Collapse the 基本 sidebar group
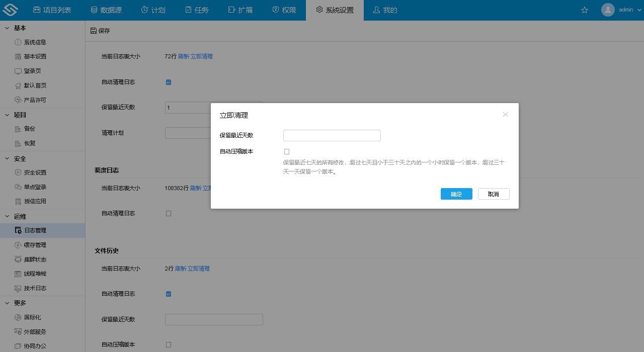The width and height of the screenshot is (644, 352). pos(7,28)
